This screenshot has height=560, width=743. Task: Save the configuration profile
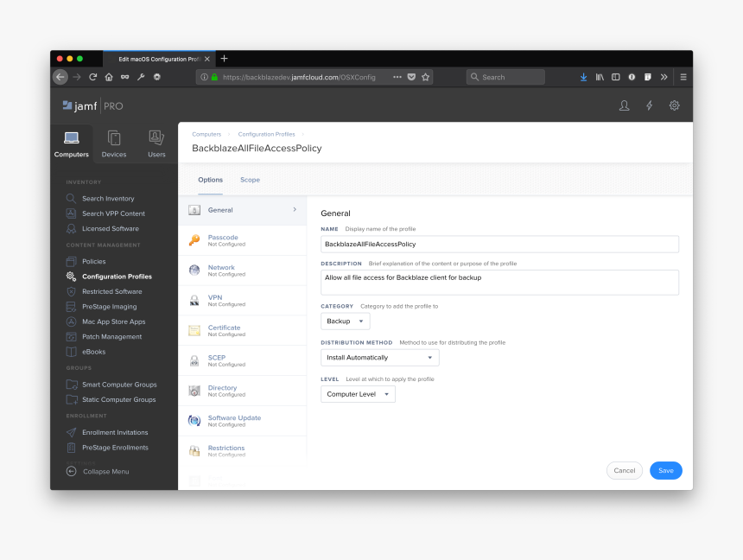[x=665, y=470]
